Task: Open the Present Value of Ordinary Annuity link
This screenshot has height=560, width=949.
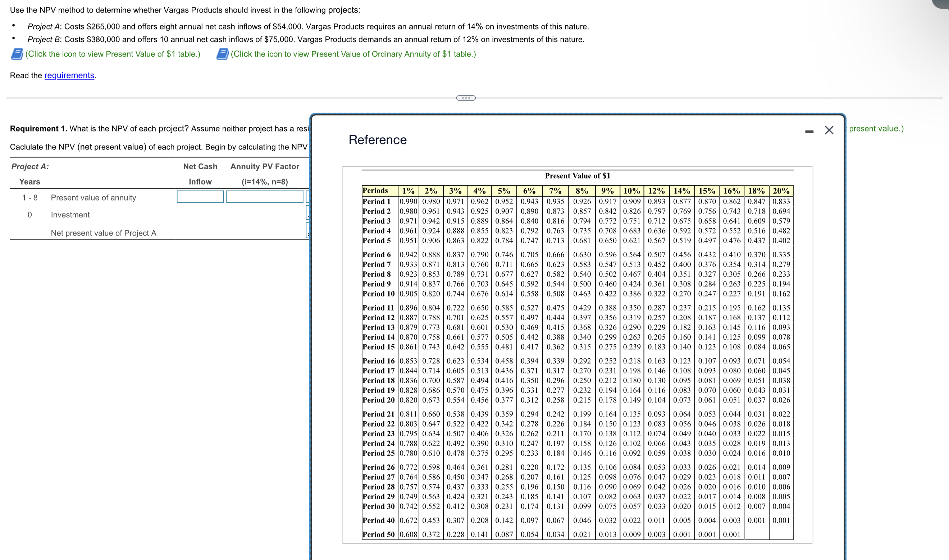Action: point(353,54)
